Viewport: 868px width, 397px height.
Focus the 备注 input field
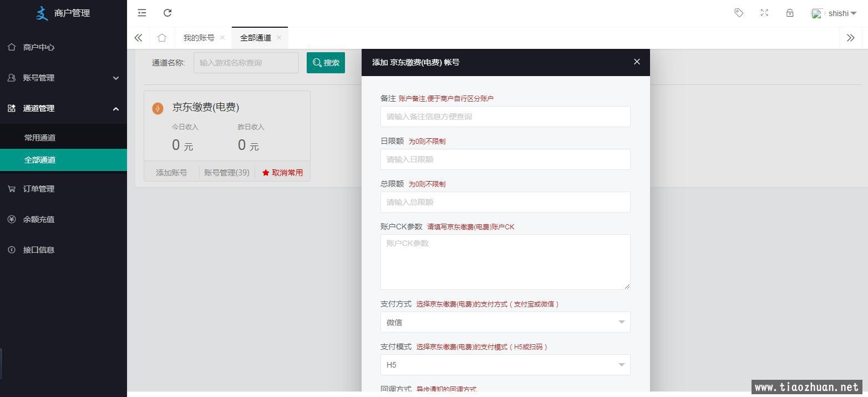[505, 117]
